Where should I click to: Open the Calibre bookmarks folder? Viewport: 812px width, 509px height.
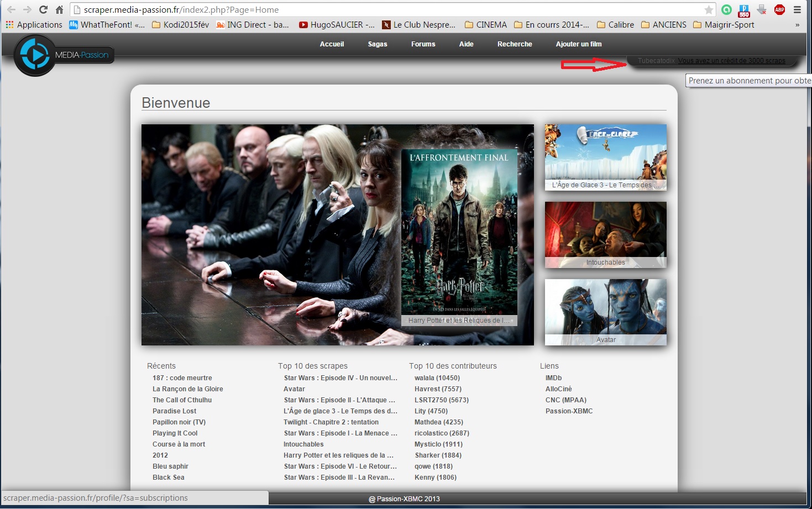(x=615, y=25)
